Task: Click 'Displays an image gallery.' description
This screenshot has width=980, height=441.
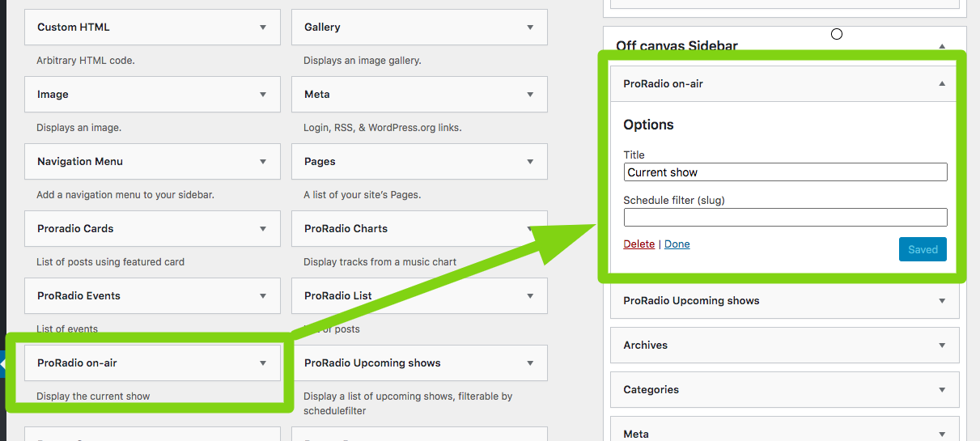Action: click(362, 61)
